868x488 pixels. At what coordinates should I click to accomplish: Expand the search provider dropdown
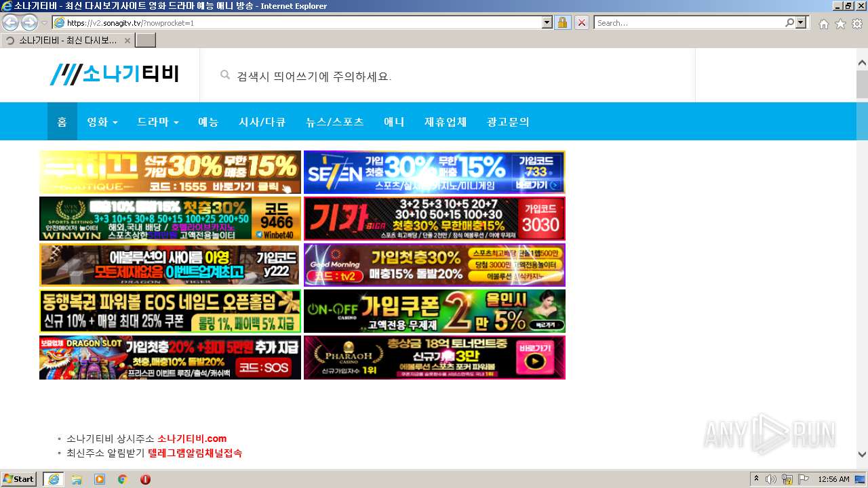802,22
